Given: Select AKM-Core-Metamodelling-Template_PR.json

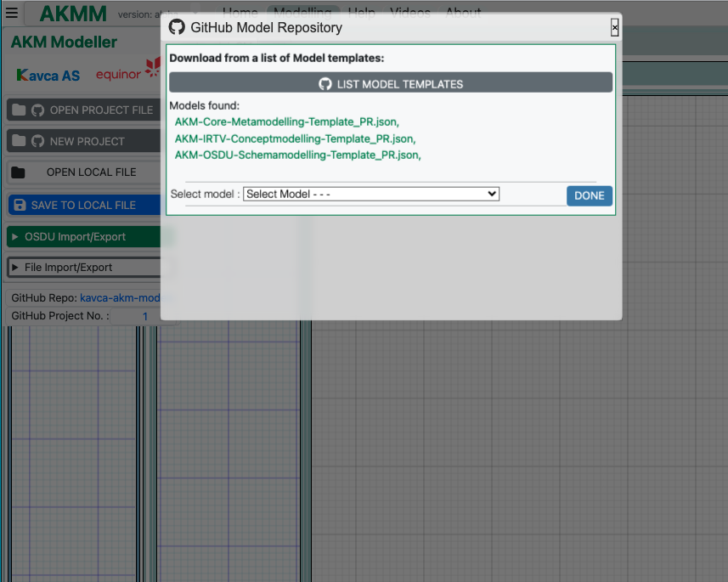Looking at the screenshot, I should [x=287, y=121].
